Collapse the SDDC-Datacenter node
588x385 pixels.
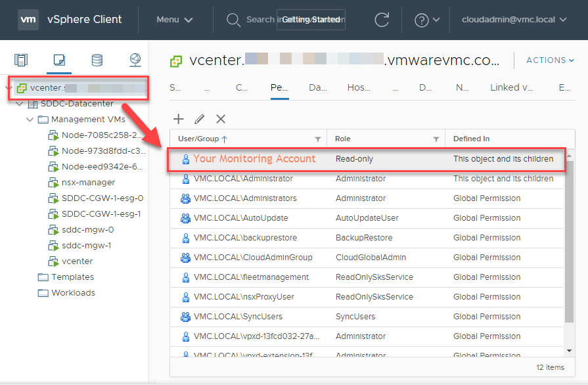20,104
